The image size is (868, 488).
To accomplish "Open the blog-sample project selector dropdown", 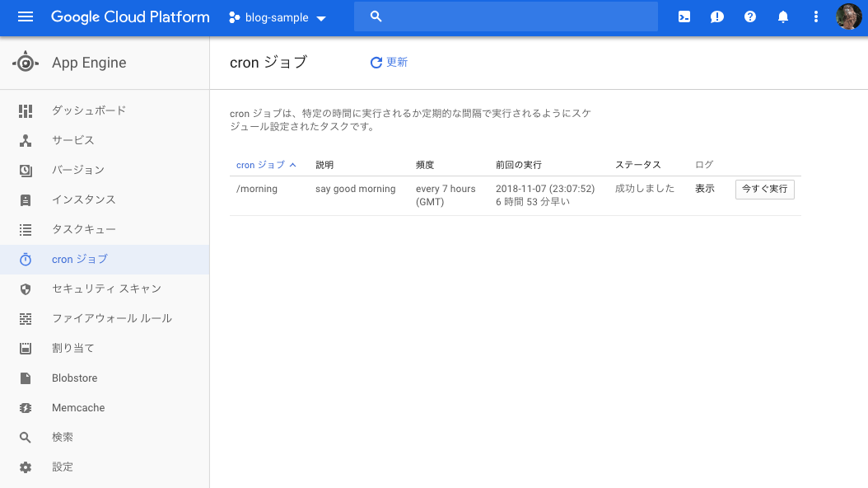I will click(278, 18).
